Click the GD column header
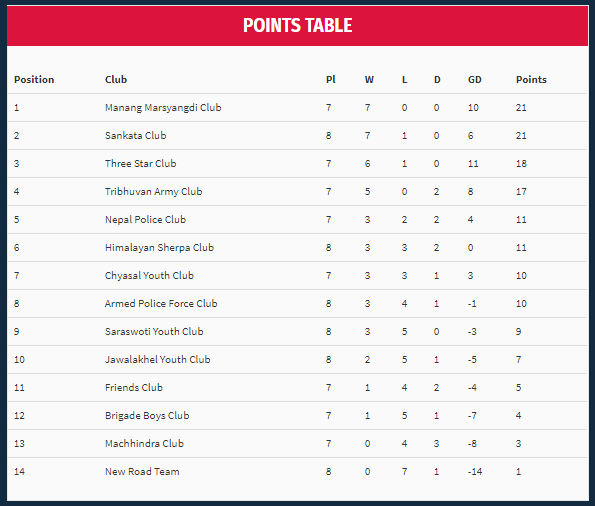This screenshot has height=506, width=595. click(474, 79)
